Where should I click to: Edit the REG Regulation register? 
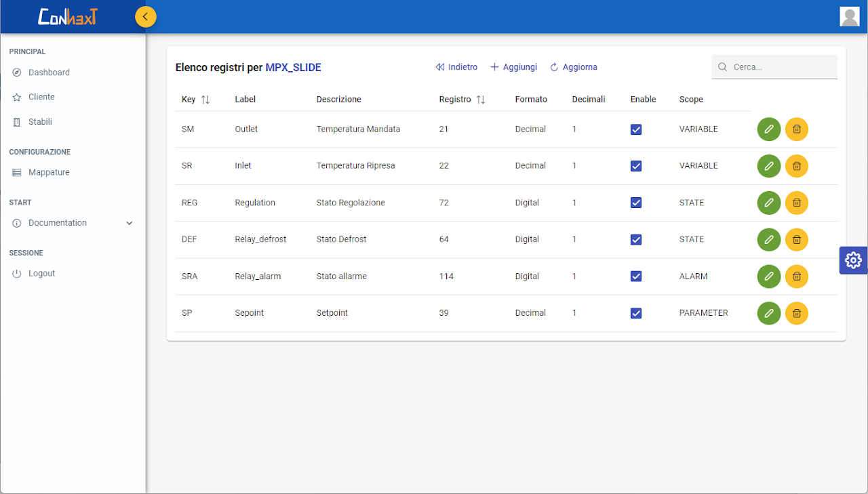click(x=768, y=203)
